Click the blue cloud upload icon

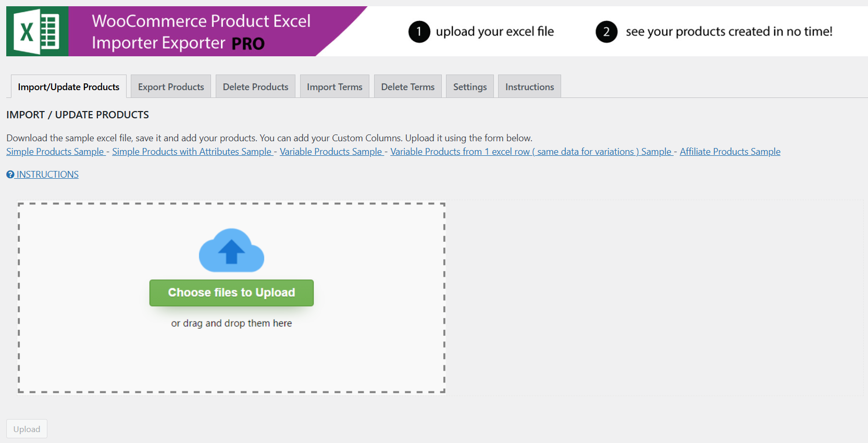pos(231,251)
